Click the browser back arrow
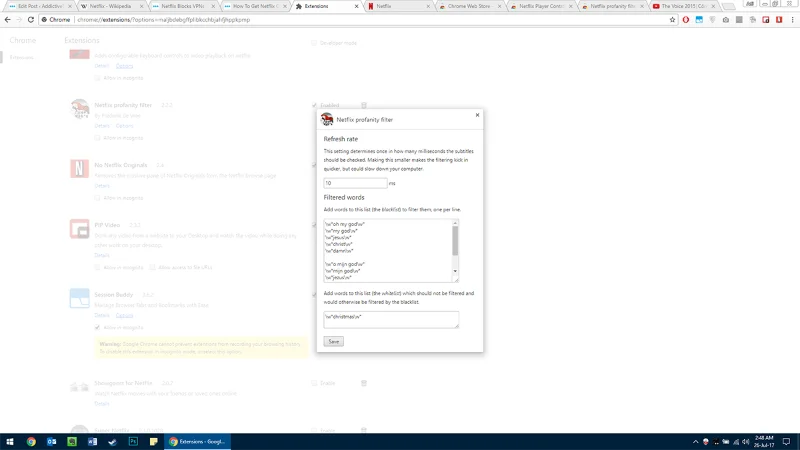The image size is (800, 450). [7, 19]
